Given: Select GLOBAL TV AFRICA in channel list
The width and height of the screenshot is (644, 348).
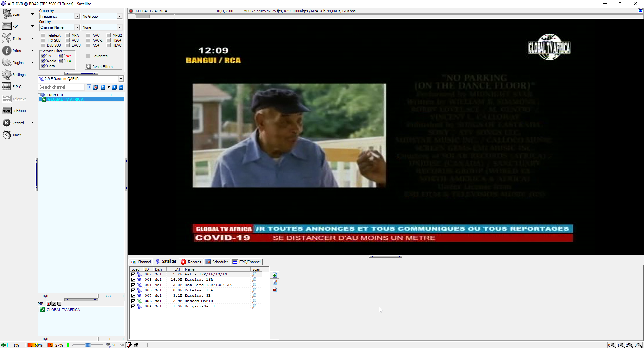Looking at the screenshot, I should coord(81,99).
